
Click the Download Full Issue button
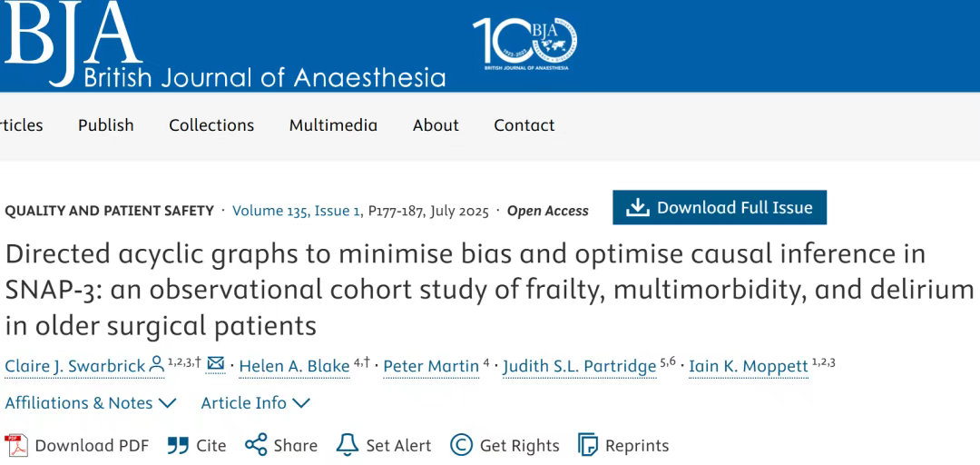(720, 207)
